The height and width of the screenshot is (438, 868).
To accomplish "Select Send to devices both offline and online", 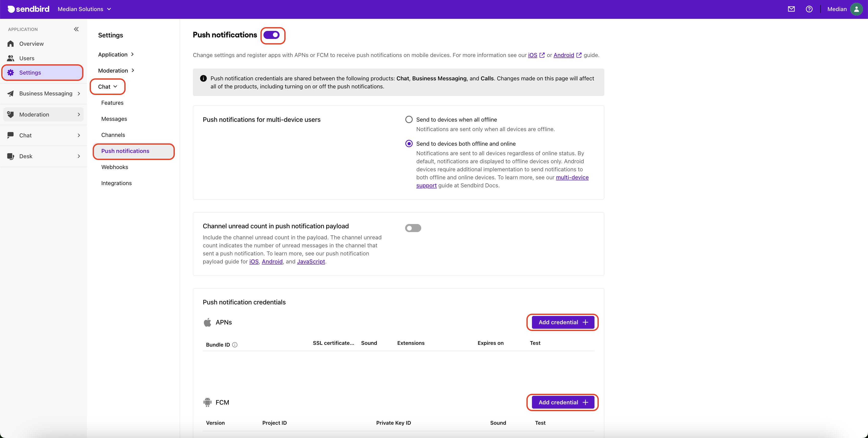I will pos(409,144).
